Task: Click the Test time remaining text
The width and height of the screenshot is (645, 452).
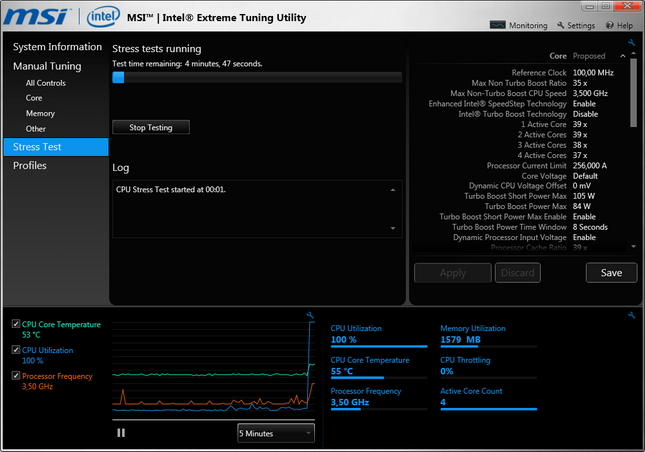Action: pyautogui.click(x=187, y=64)
